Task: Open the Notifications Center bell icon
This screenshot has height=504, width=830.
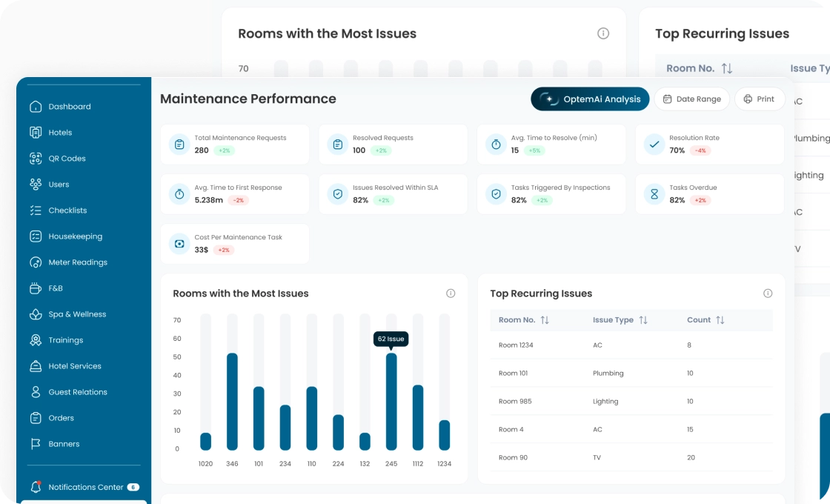Action: pos(36,487)
